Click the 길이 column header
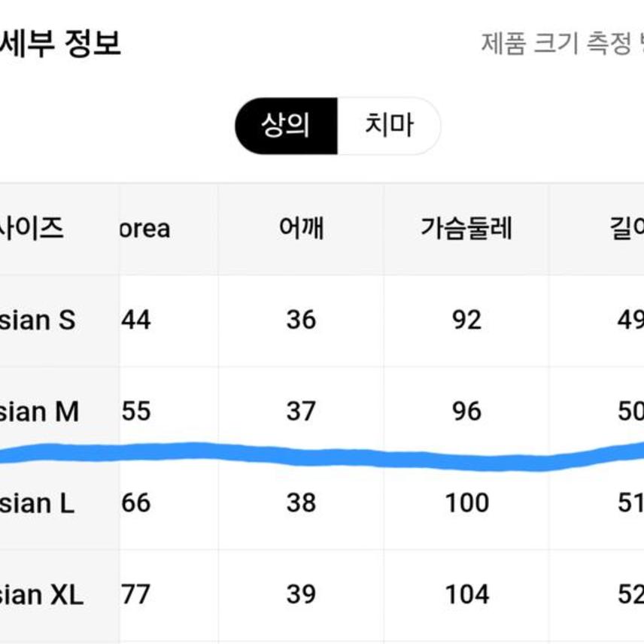The height and width of the screenshot is (644, 644). point(626,228)
